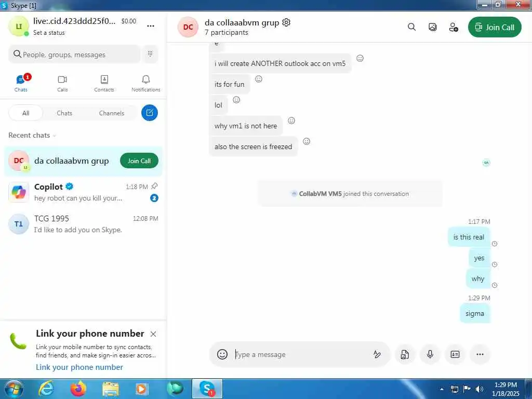532x399 pixels.
Task: Select the Chats filter pill
Action: click(64, 113)
